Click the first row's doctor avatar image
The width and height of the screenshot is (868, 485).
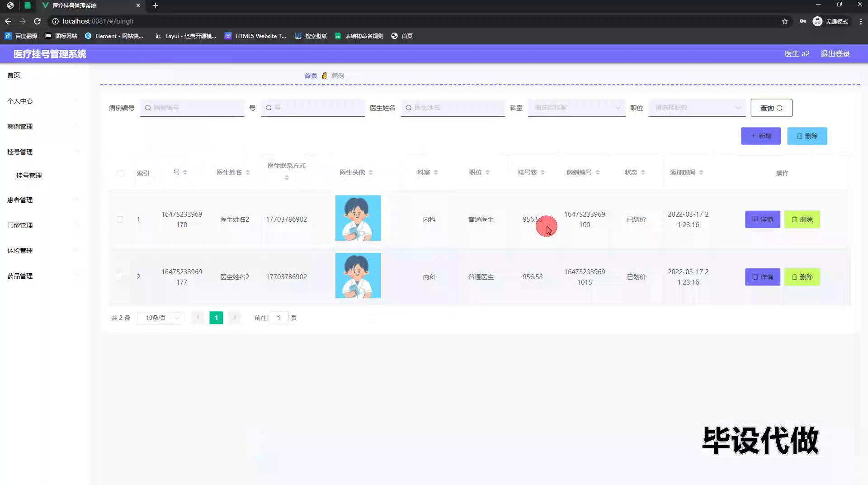(x=358, y=218)
